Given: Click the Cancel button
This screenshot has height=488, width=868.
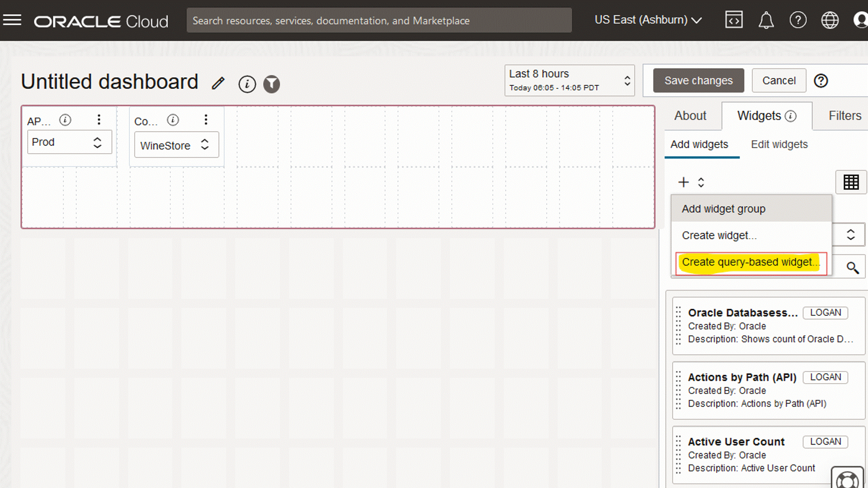Looking at the screenshot, I should coord(778,81).
